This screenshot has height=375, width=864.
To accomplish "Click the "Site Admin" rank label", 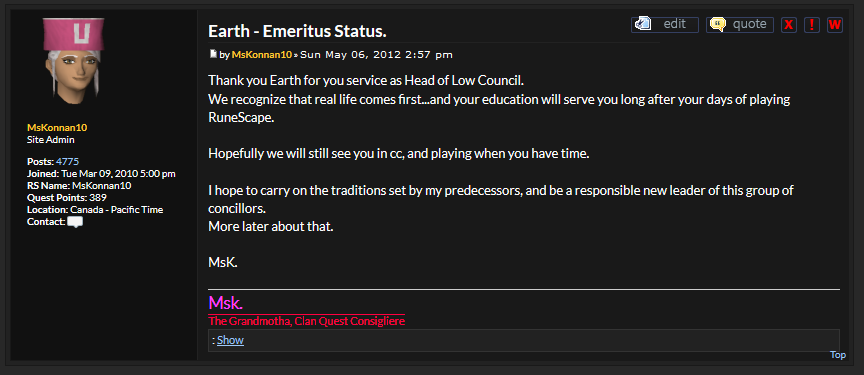I will click(x=51, y=140).
